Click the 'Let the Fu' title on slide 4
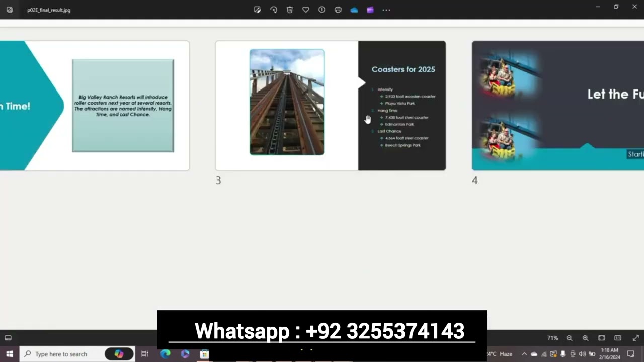The width and height of the screenshot is (644, 362). point(615,94)
